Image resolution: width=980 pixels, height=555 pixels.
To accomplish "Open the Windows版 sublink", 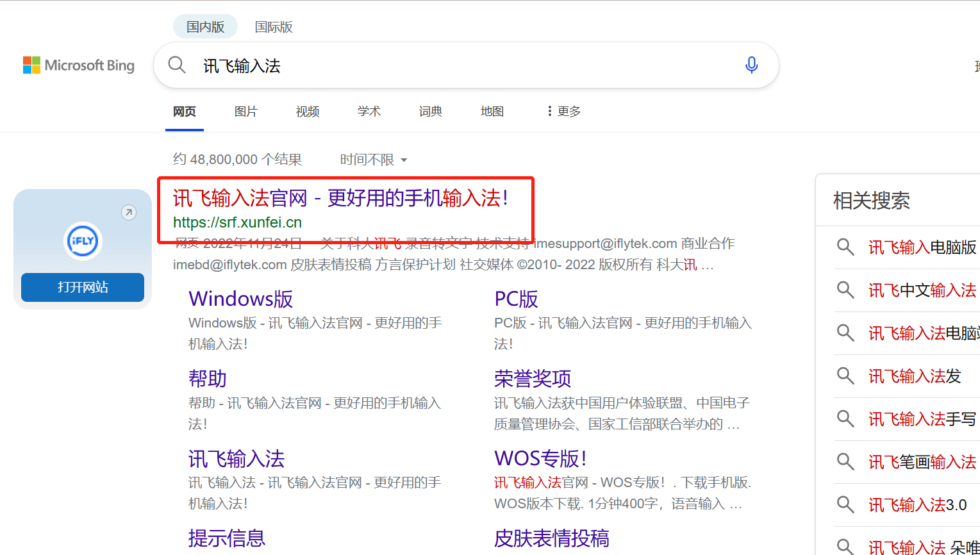I will click(x=240, y=299).
